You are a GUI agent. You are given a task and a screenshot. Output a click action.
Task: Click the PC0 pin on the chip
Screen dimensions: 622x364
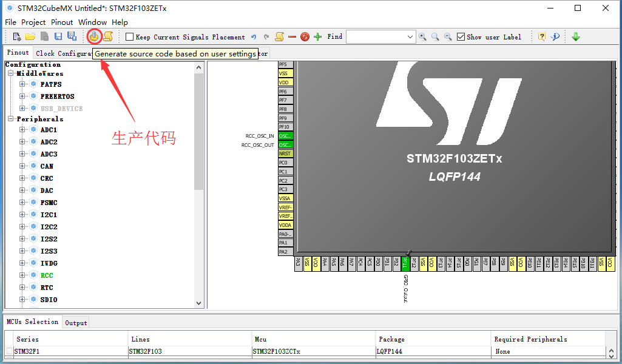click(286, 163)
